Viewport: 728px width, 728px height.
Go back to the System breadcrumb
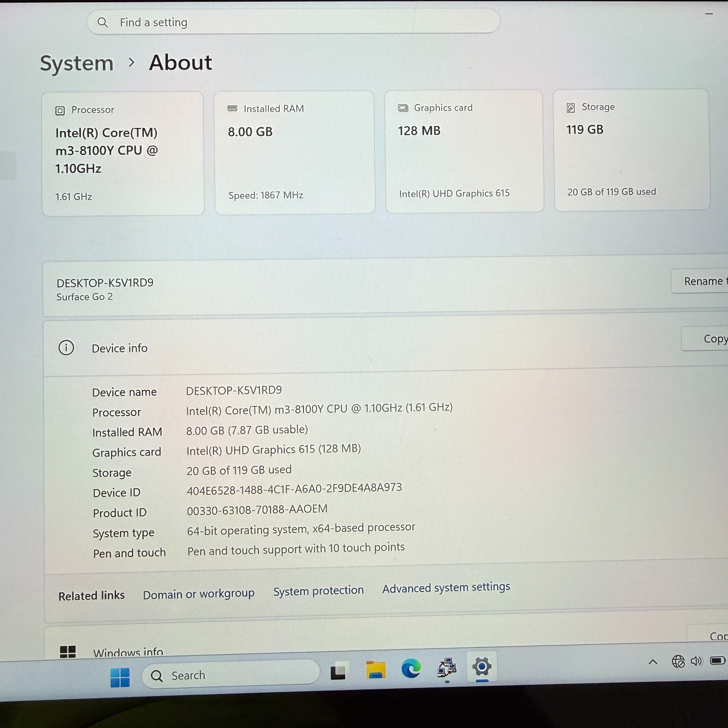tap(76, 63)
